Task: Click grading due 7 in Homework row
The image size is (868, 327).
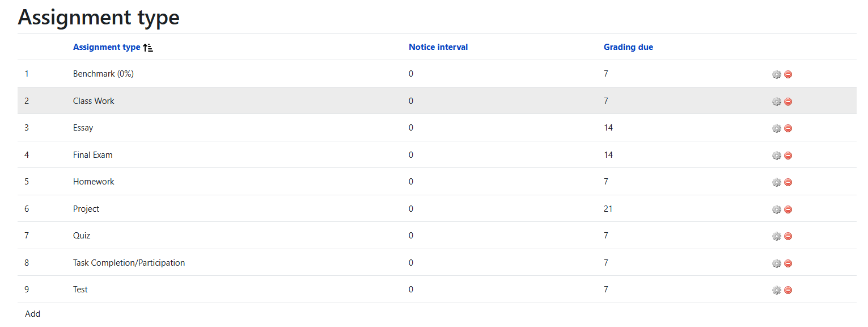Action: tap(606, 182)
